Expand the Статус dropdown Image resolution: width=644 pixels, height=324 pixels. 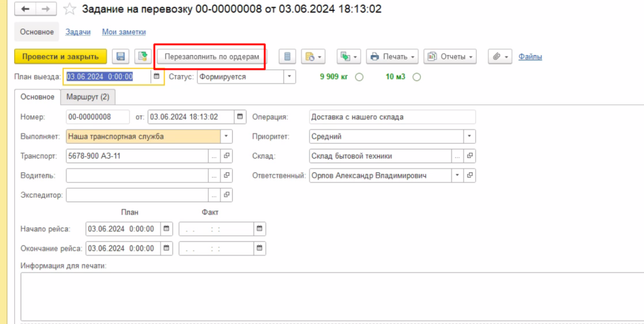tap(289, 76)
